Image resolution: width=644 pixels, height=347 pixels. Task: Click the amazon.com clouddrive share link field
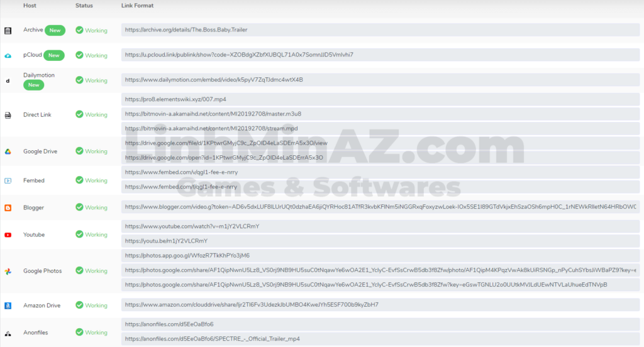tap(380, 305)
